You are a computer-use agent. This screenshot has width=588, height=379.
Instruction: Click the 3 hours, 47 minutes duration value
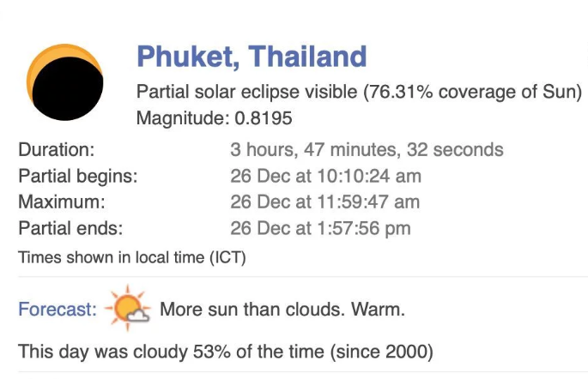[x=366, y=150]
